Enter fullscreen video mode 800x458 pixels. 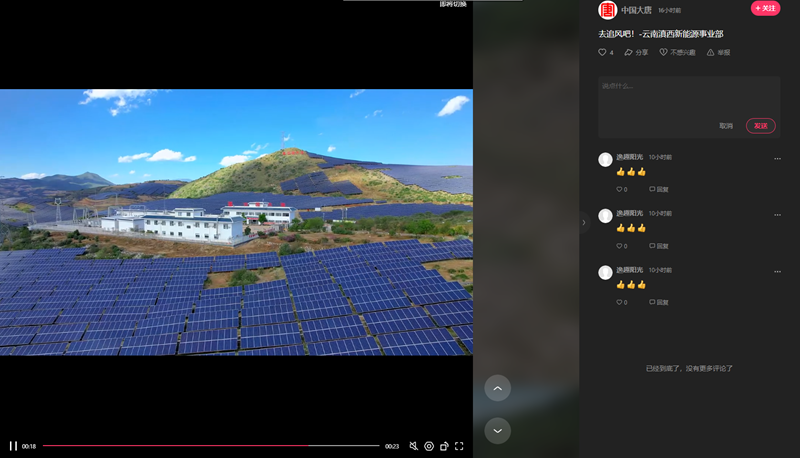459,446
